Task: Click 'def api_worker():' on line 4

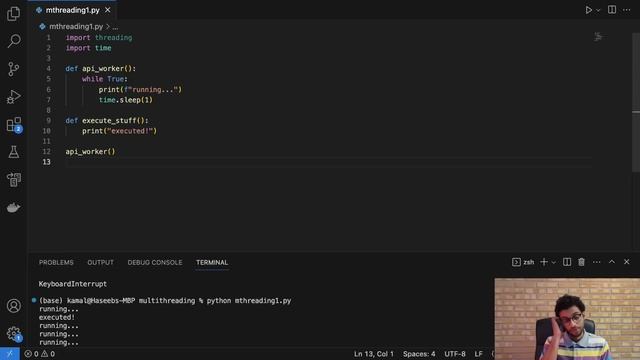Action: click(100, 69)
